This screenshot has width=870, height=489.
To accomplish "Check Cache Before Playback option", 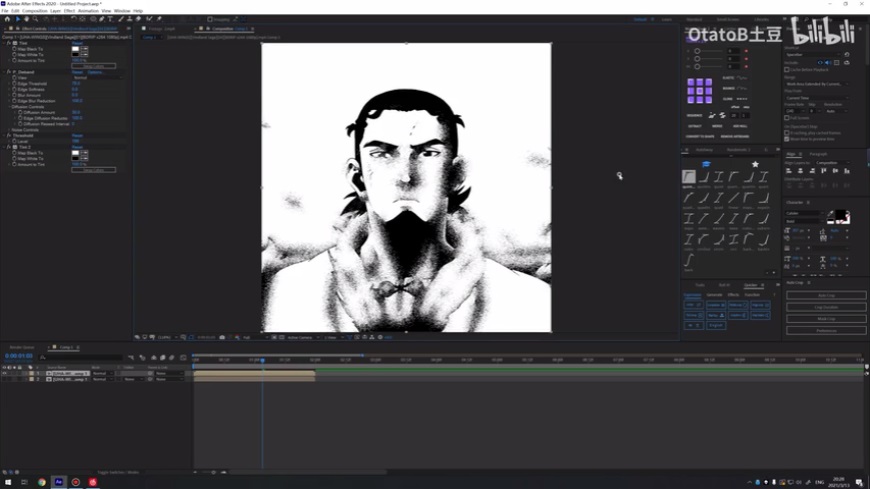I will point(787,69).
